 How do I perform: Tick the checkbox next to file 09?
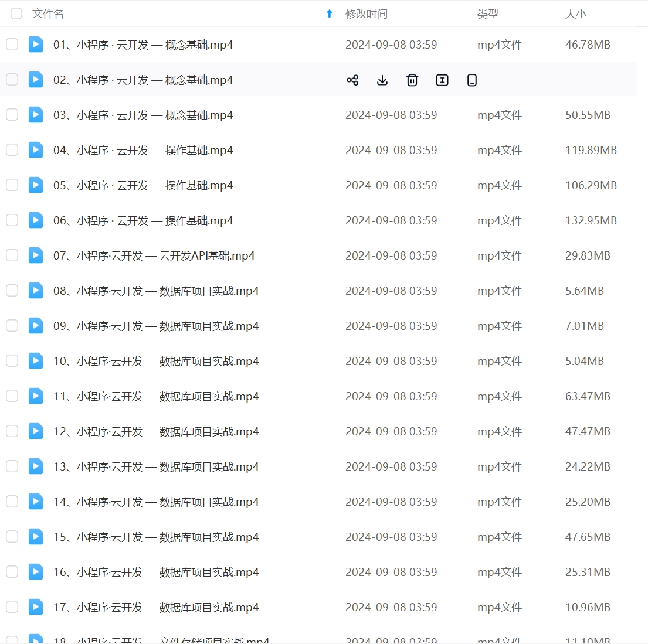coord(12,326)
